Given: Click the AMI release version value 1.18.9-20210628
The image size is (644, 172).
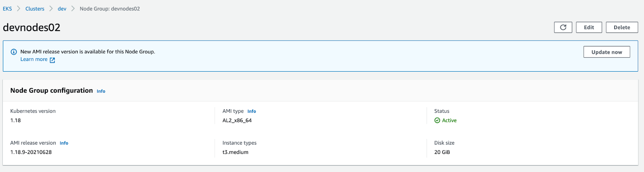Looking at the screenshot, I should click(31, 152).
